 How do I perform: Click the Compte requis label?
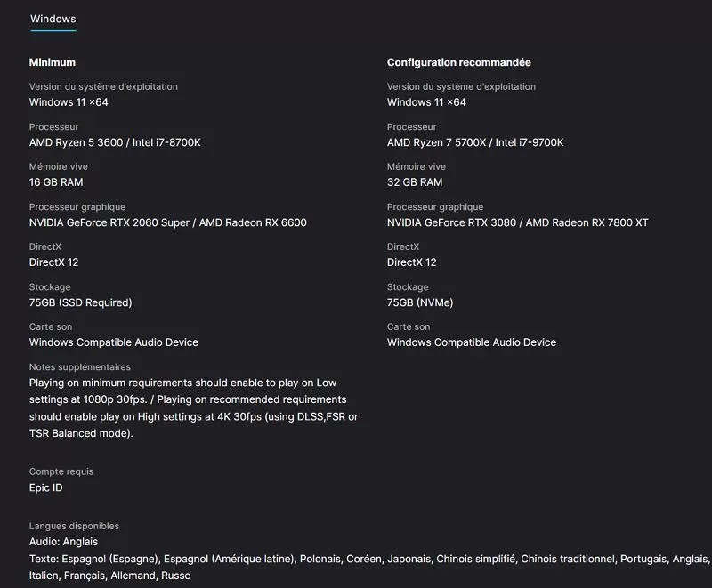click(x=61, y=471)
